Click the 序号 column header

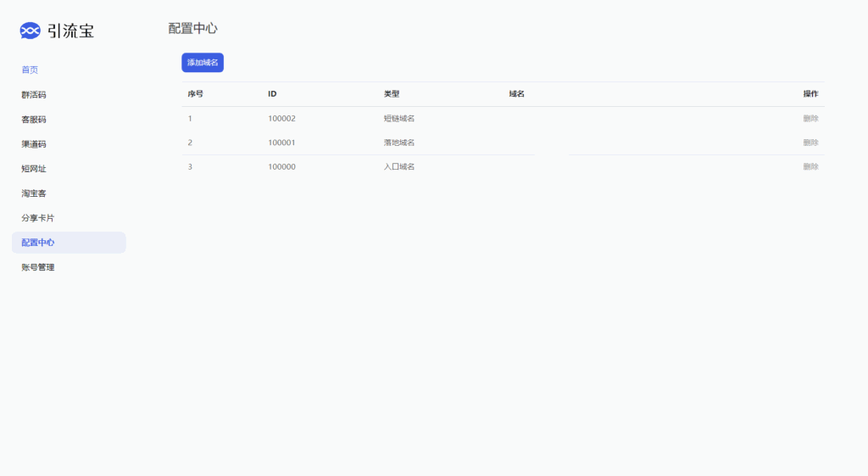(x=195, y=94)
